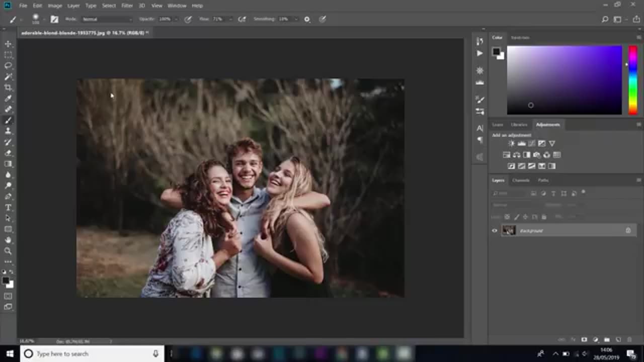
Task: Select the Clone Stamp tool
Action: pos(8,131)
